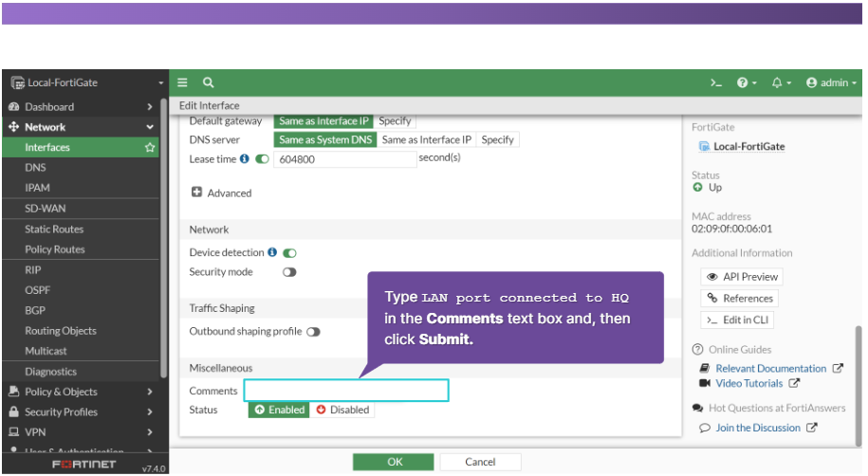This screenshot has height=476, width=868.
Task: Select DNS server Specify option
Action: 498,139
